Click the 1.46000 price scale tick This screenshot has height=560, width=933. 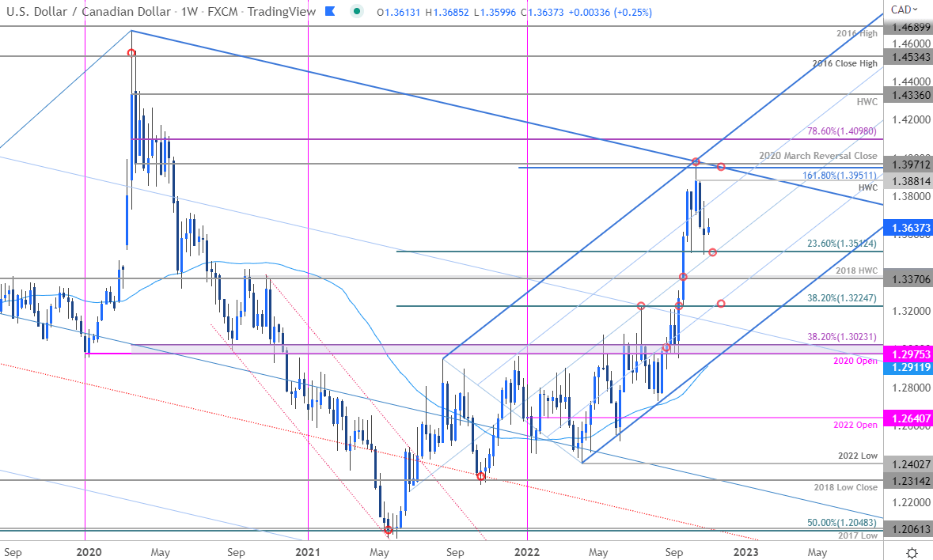(x=910, y=44)
